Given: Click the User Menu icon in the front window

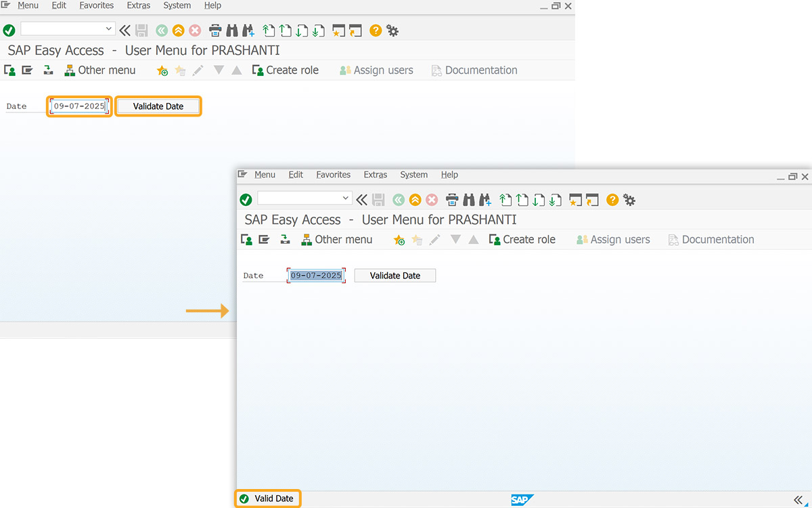Looking at the screenshot, I should 247,240.
